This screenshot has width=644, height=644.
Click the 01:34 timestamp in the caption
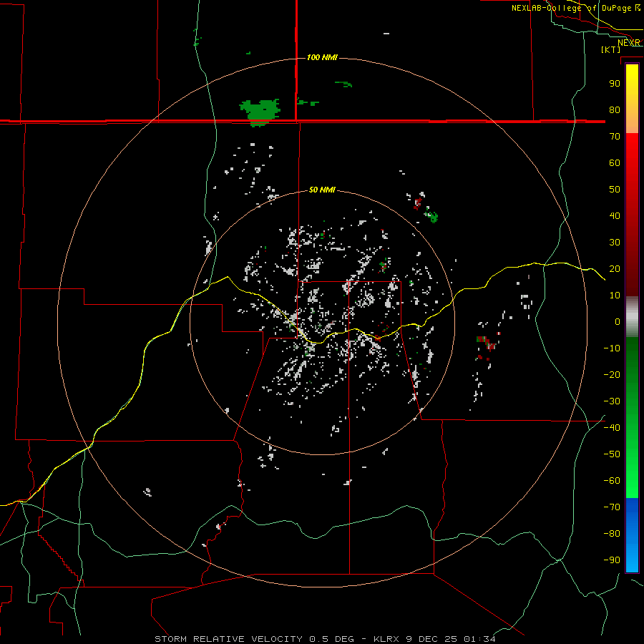point(479,639)
